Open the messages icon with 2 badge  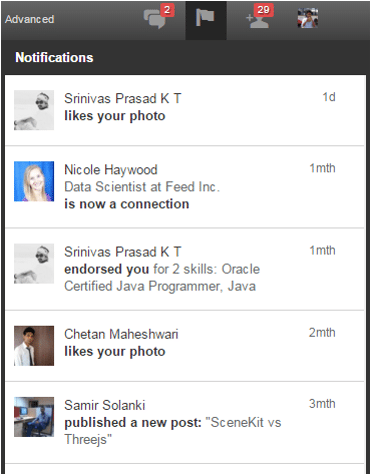158,17
